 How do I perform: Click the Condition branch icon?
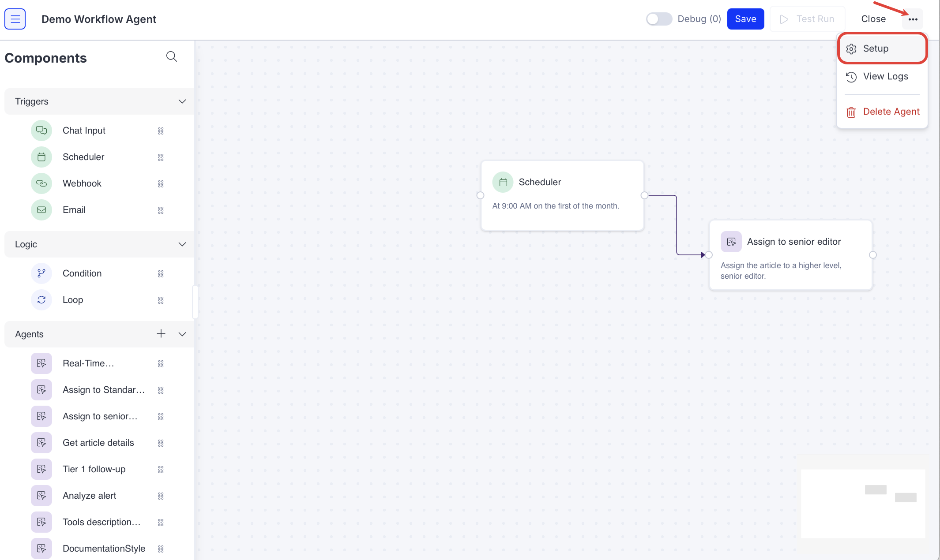coord(41,273)
